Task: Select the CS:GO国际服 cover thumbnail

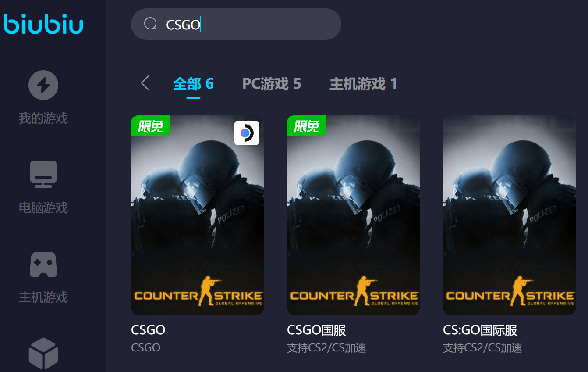Action: pyautogui.click(x=510, y=215)
